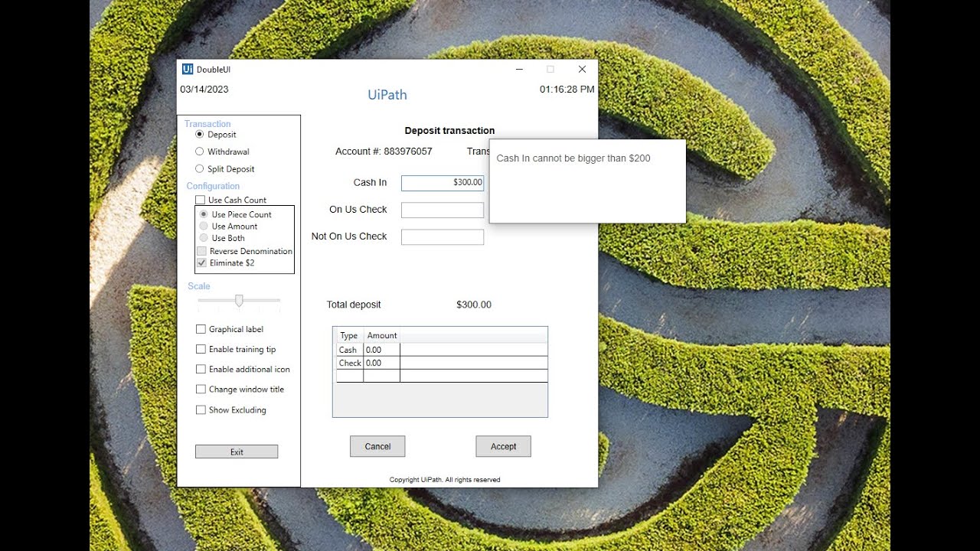Click the UiPath logo icon in title bar

point(188,70)
